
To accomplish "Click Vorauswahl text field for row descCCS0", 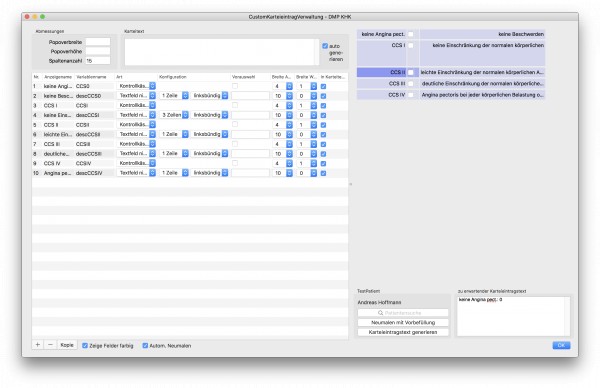I will [250, 96].
